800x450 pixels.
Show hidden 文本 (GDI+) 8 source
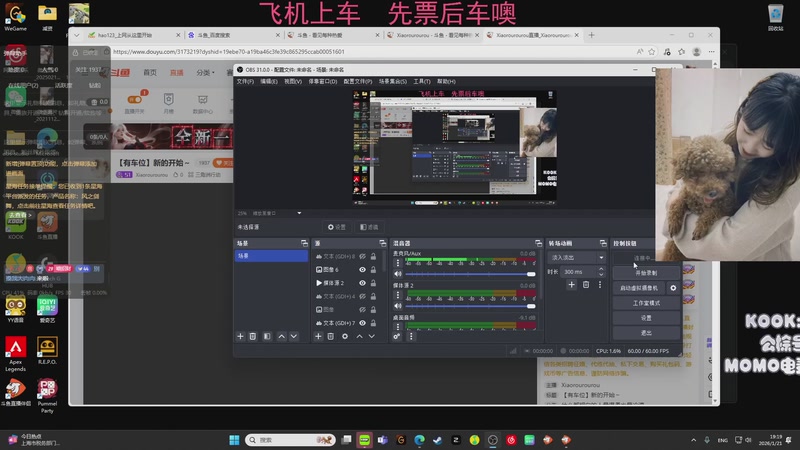click(362, 256)
